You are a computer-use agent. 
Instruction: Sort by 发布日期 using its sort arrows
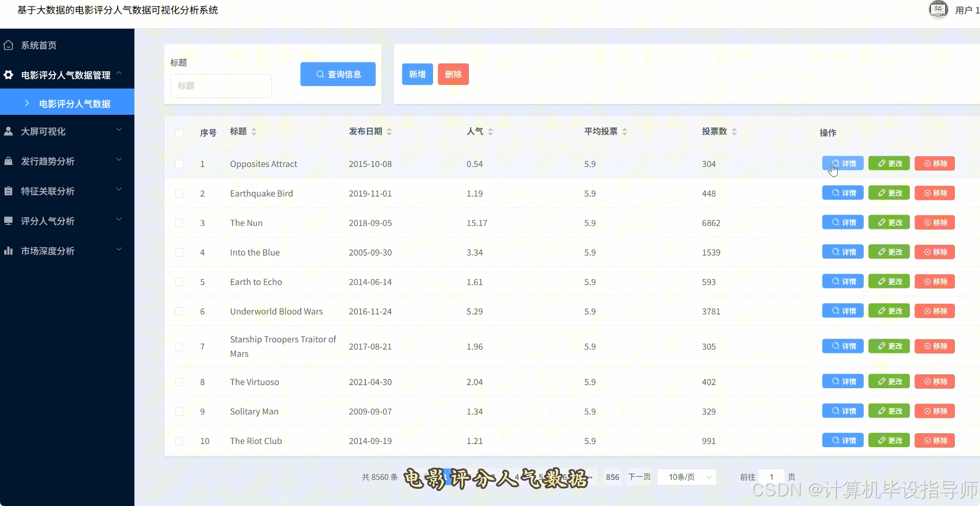click(x=389, y=132)
